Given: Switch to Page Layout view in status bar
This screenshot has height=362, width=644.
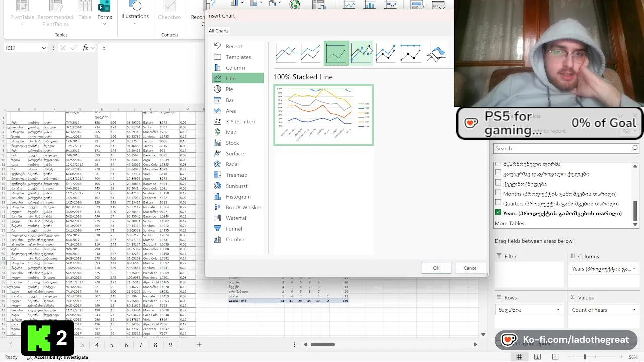Looking at the screenshot, I should click(537, 357).
